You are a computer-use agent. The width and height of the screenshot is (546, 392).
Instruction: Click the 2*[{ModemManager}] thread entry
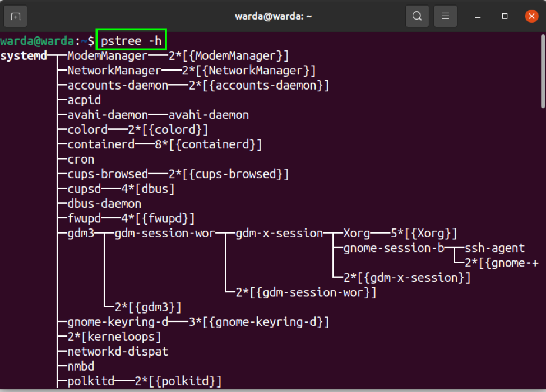pos(229,55)
